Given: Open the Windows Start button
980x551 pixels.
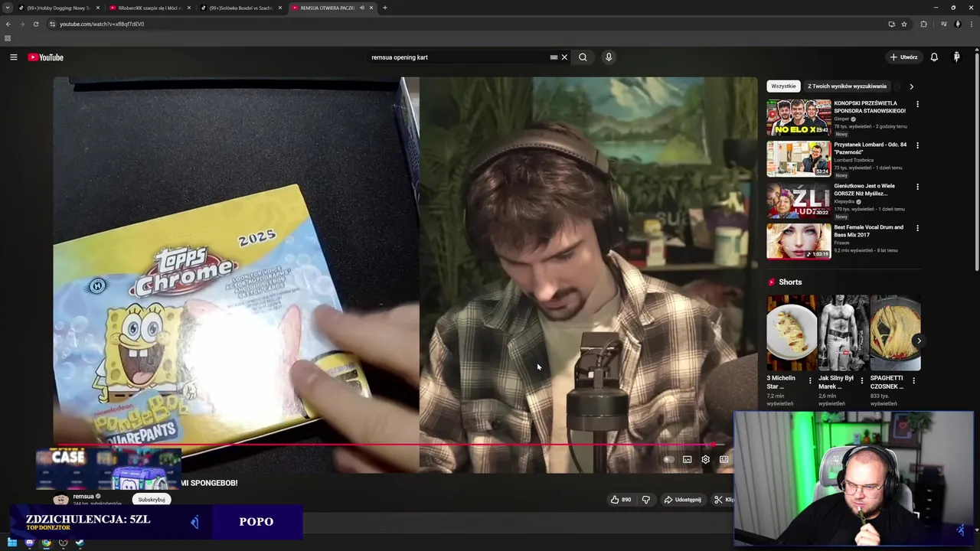Looking at the screenshot, I should pos(11,543).
